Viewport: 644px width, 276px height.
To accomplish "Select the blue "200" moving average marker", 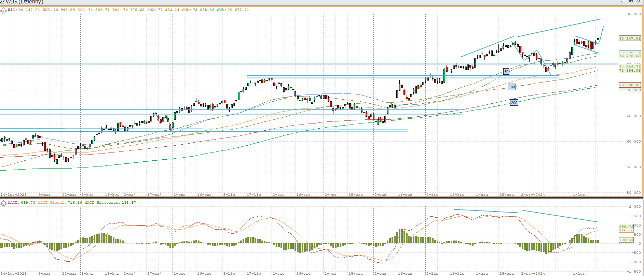I will [514, 102].
